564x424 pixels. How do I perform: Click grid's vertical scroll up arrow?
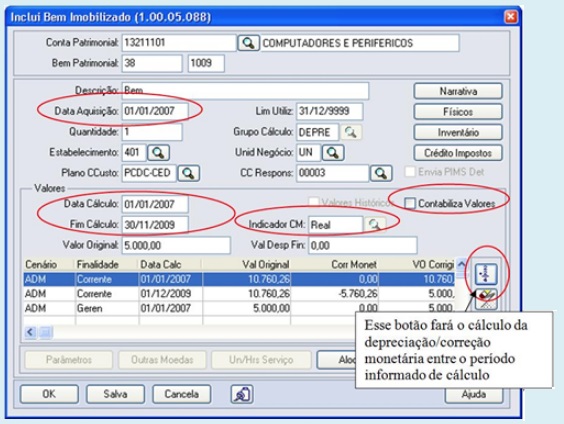(461, 264)
